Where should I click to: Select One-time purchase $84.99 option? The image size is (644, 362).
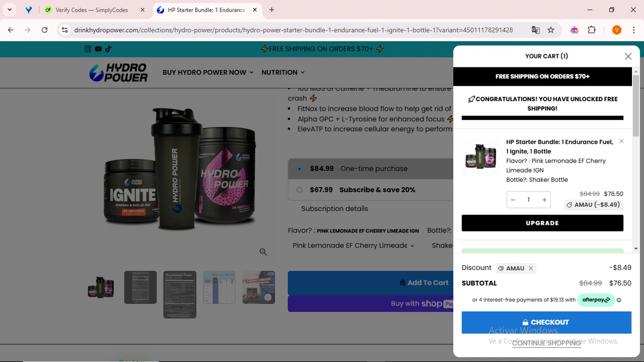(x=299, y=169)
